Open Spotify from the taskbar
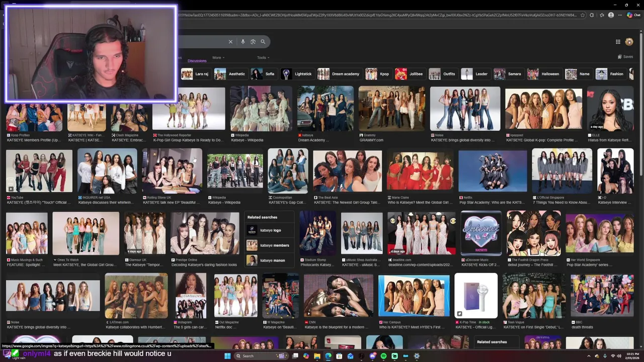 pos(383,356)
